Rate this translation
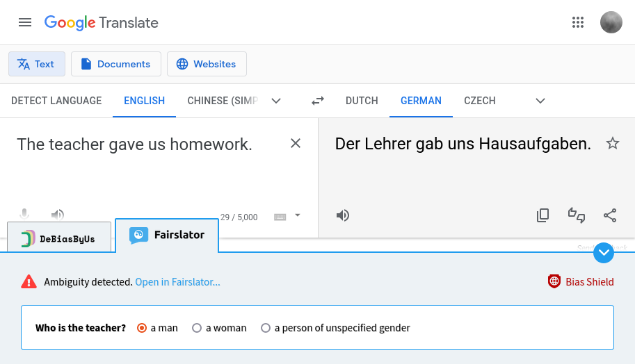This screenshot has height=364, width=635. tap(577, 215)
